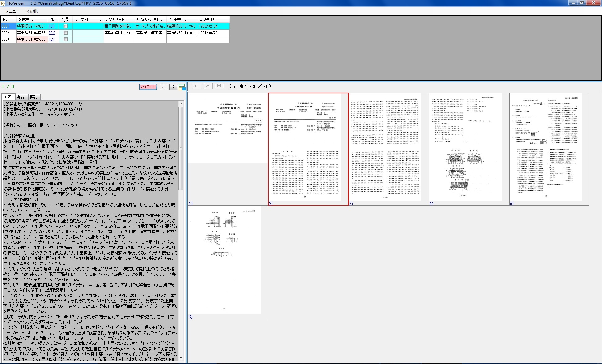602x364 pixels.
Task: Click the TRViewer app icon in title bar
Action: pyautogui.click(x=3, y=3)
